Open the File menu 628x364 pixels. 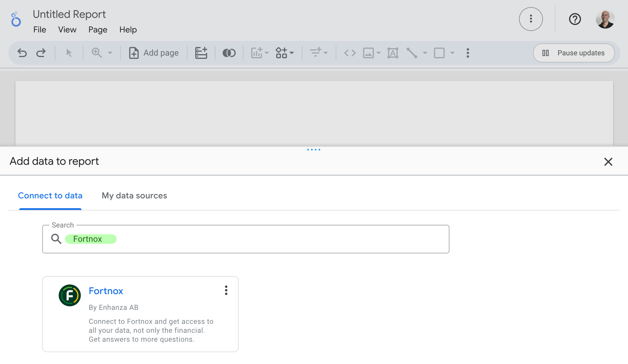pos(40,30)
